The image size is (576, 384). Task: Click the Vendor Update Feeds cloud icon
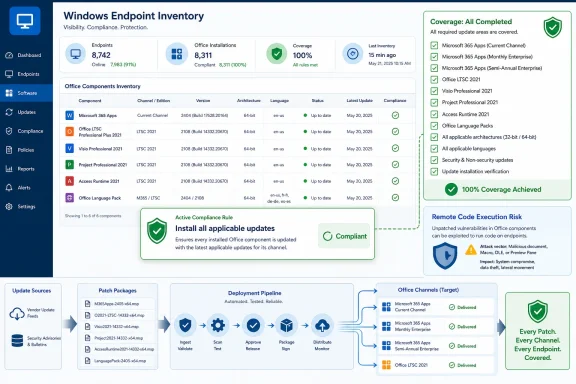[x=17, y=313]
